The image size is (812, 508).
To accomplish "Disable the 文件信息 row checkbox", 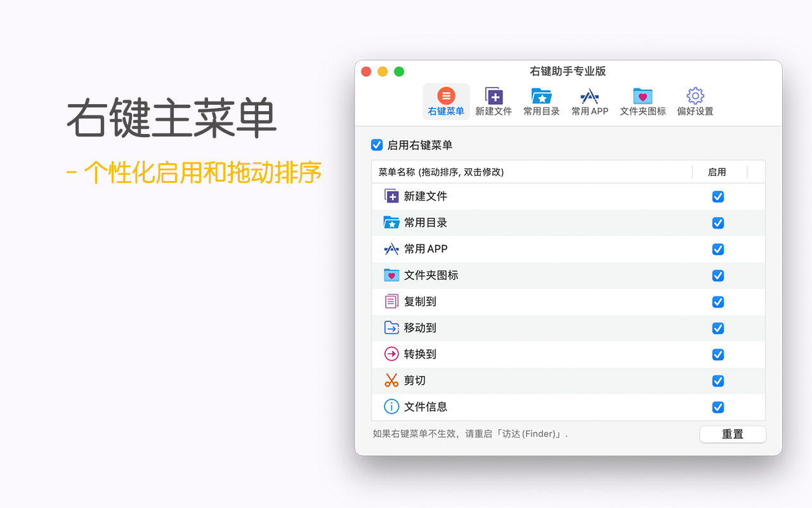I will click(x=718, y=407).
